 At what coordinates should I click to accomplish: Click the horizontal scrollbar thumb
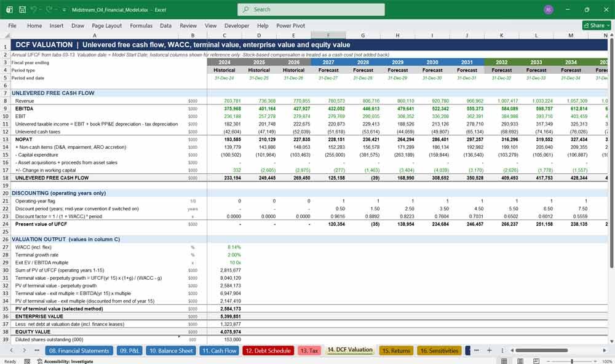click(x=541, y=350)
